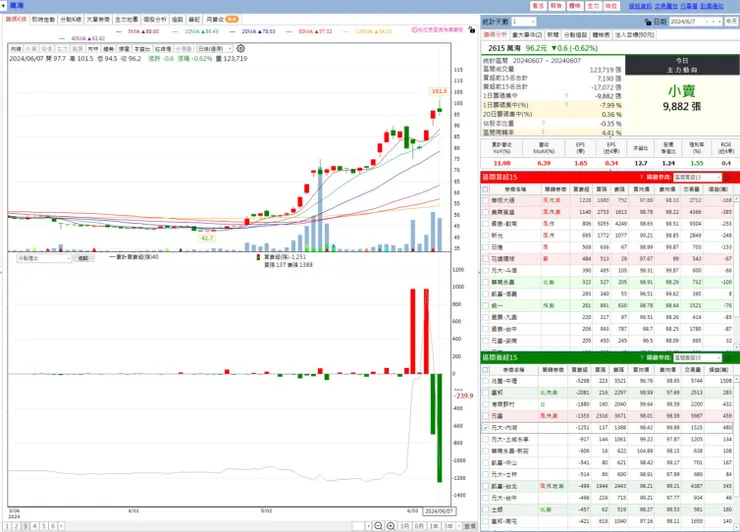Open help question mark for 1日籌碼集中 張數
This screenshot has height=532, width=740.
(x=566, y=96)
